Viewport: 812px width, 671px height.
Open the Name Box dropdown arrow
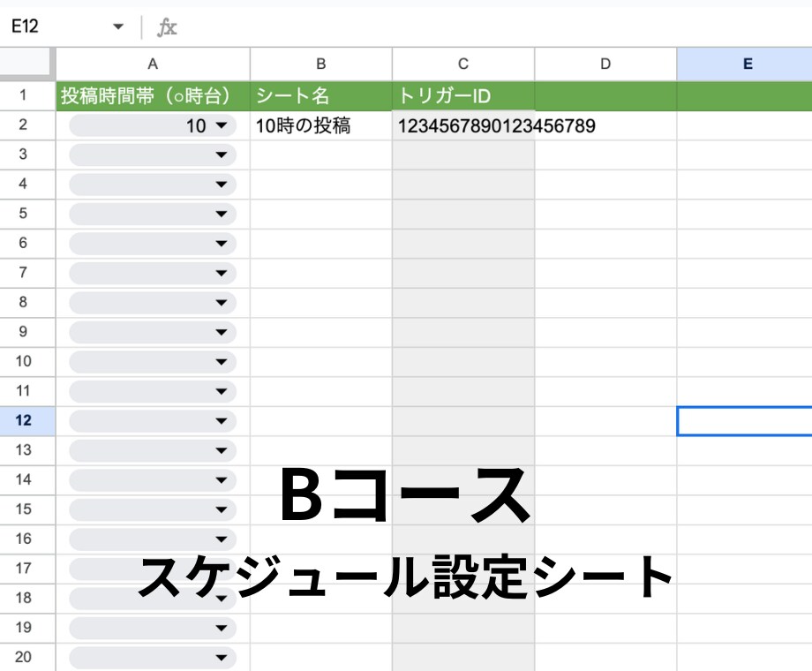tap(118, 26)
